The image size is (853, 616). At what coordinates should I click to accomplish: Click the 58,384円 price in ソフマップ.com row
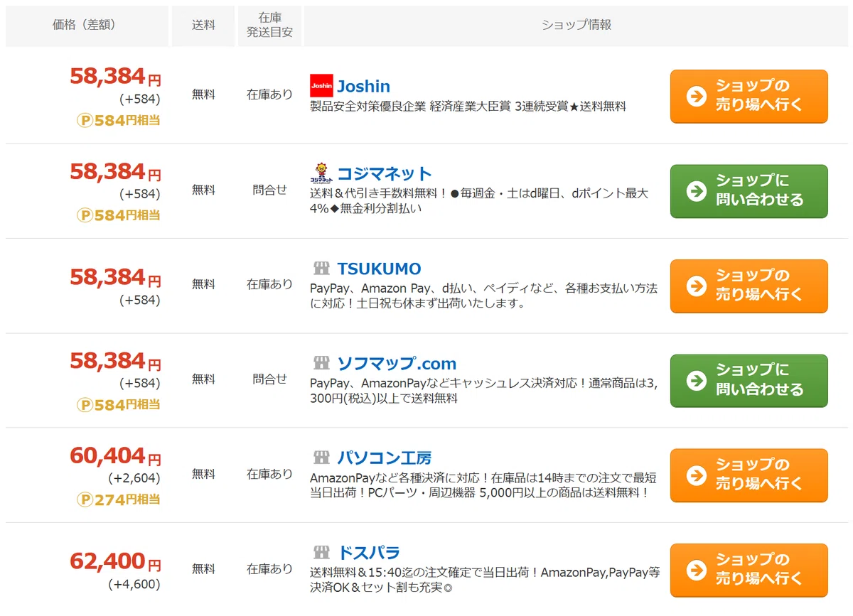115,361
